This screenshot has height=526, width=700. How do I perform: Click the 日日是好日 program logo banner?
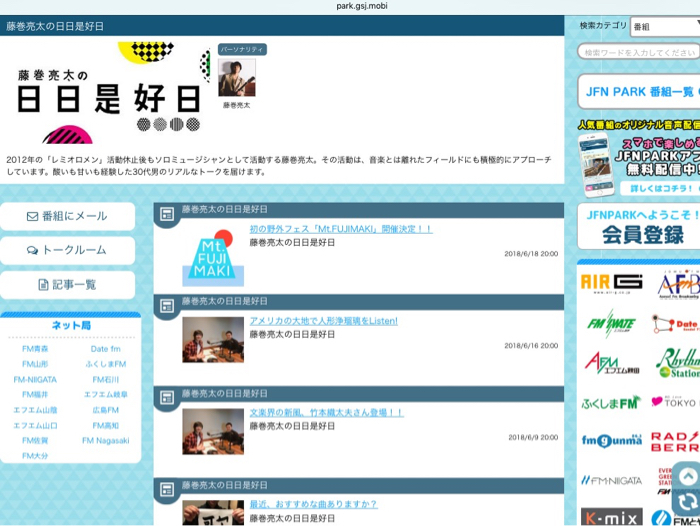click(109, 93)
